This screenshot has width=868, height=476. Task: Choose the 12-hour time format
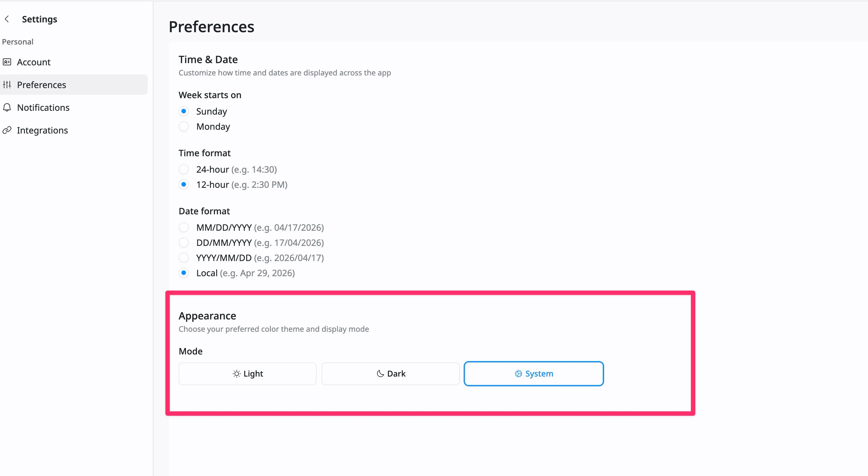(184, 184)
